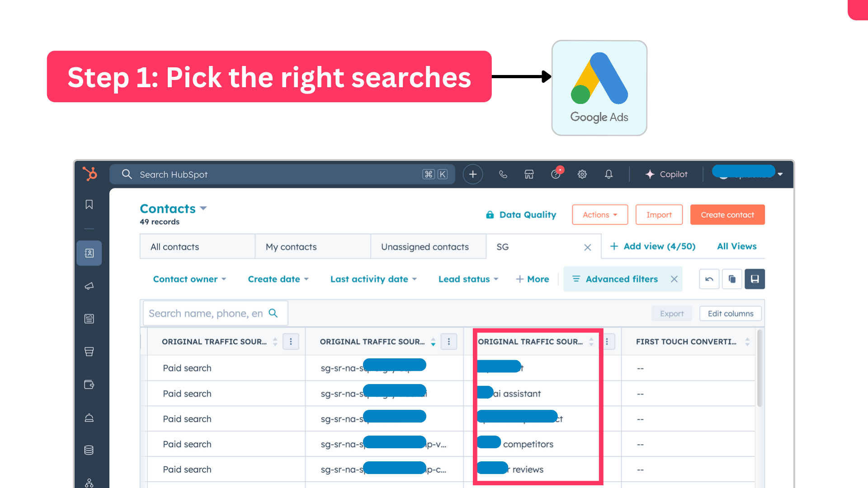Click the Export button
The width and height of the screenshot is (868, 488).
(x=672, y=314)
